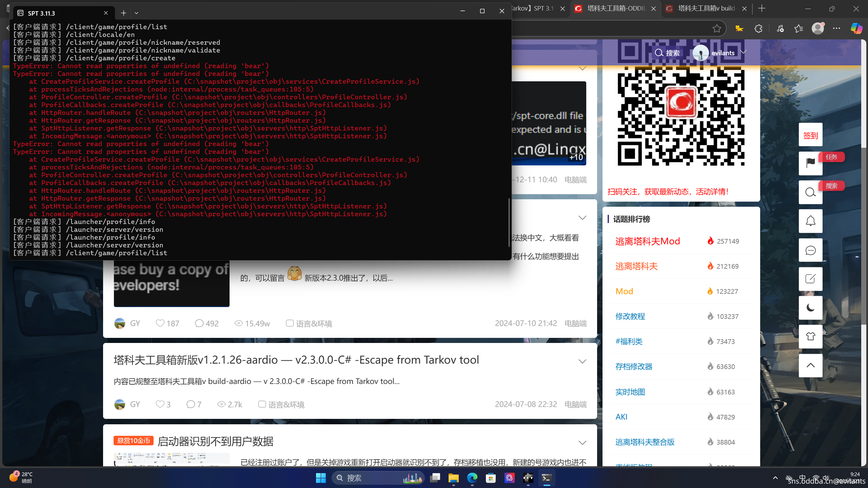This screenshot has height=488, width=868.
Task: Open new tab in SPT terminal window
Action: 123,13
